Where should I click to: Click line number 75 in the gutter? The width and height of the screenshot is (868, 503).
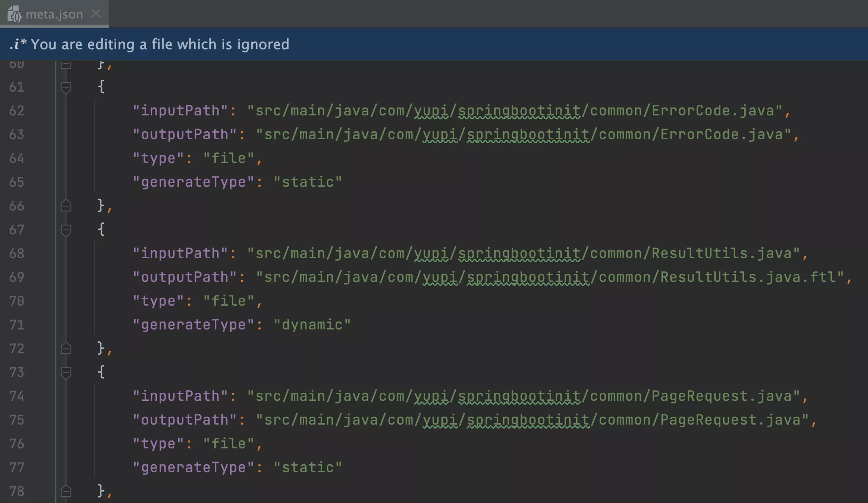[17, 420]
